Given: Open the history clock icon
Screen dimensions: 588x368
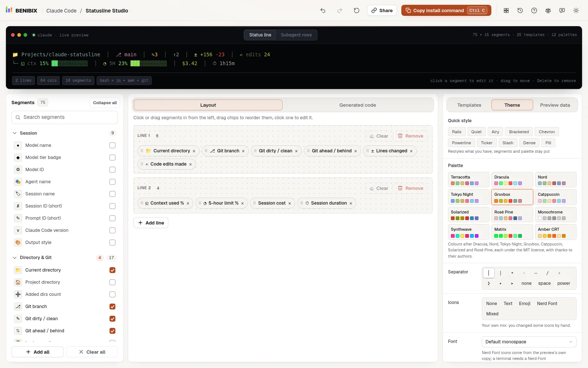Looking at the screenshot, I should (520, 11).
